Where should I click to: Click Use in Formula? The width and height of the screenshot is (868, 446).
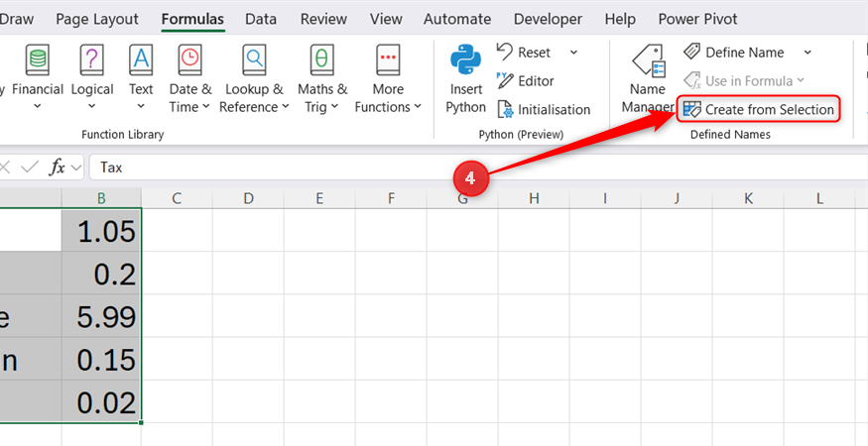tap(743, 81)
